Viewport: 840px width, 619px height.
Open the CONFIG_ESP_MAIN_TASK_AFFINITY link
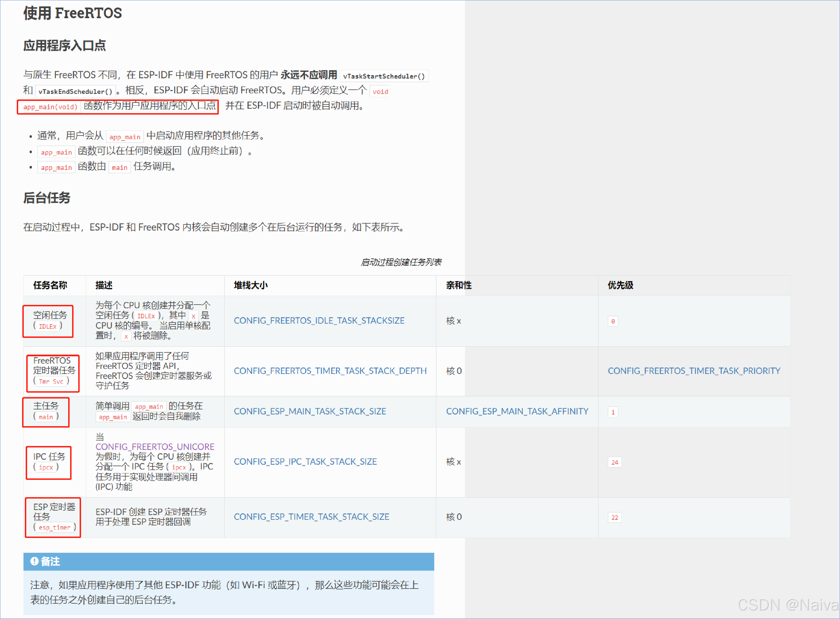(518, 411)
